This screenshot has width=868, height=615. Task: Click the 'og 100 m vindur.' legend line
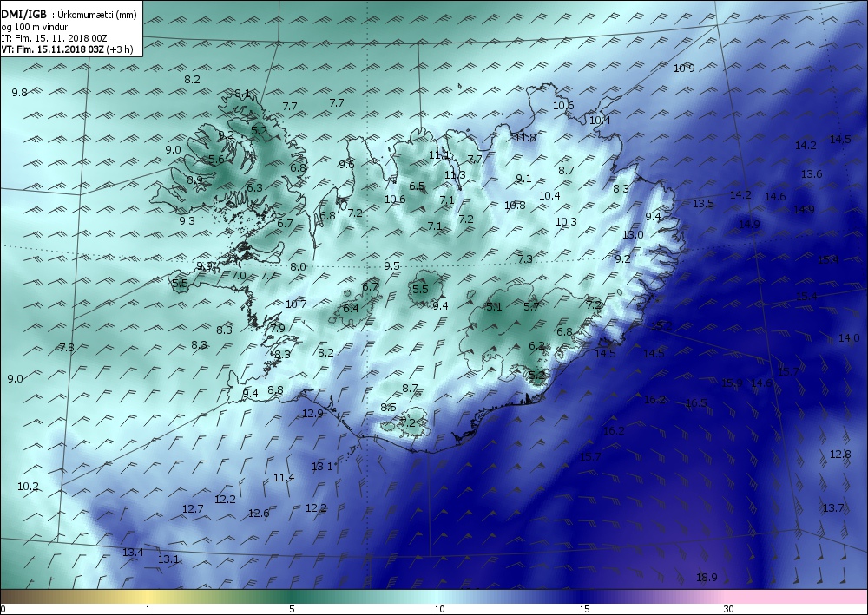36,27
